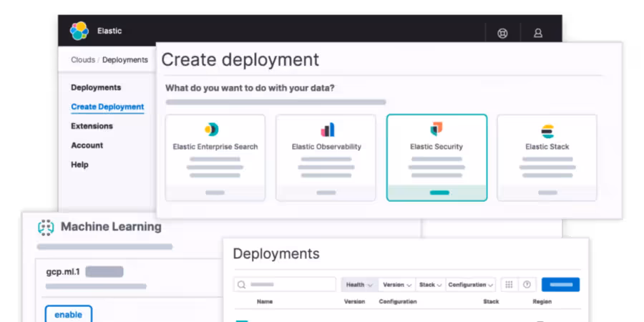Choose the Elastic Security card
The image size is (644, 322).
point(437,157)
